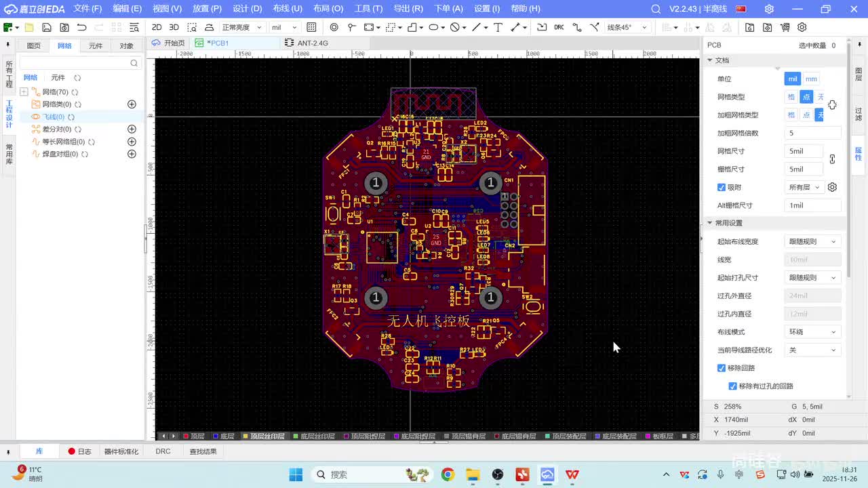Screen dimensions: 868x488
Task: Open the find/search list icon in toolbar
Action: pyautogui.click(x=134, y=27)
